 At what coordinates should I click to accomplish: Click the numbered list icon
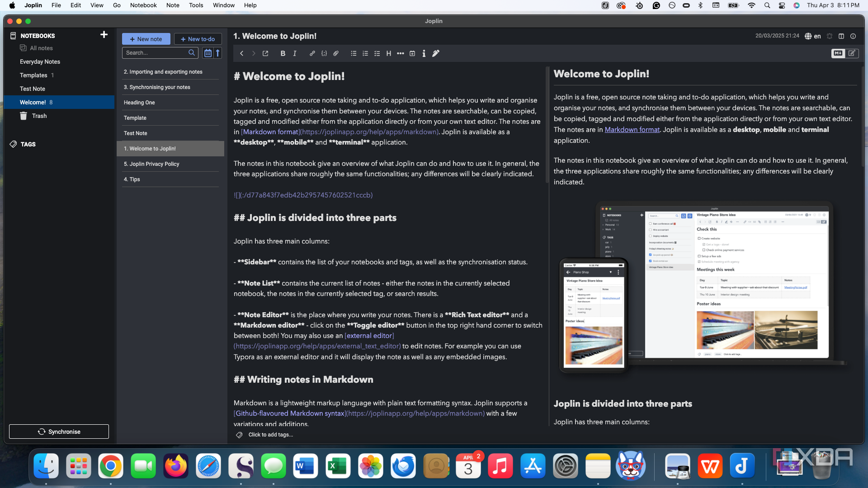pyautogui.click(x=365, y=53)
